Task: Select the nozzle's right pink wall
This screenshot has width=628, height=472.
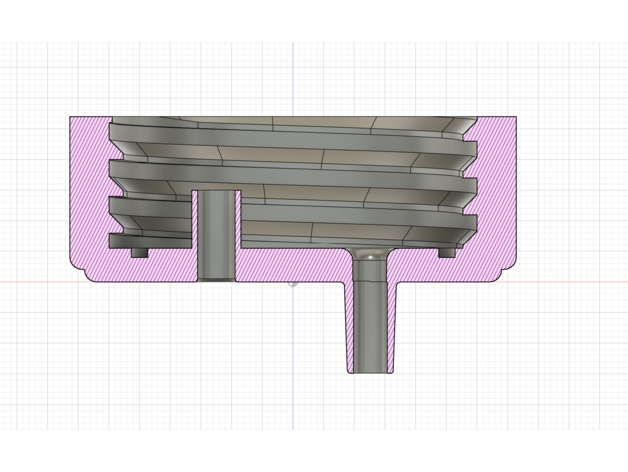Action: click(x=390, y=320)
